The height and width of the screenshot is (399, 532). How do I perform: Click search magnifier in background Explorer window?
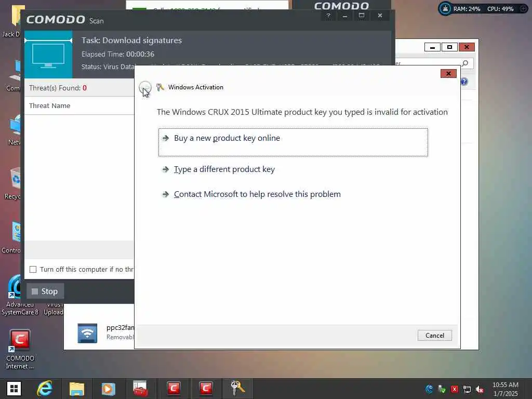(x=465, y=63)
